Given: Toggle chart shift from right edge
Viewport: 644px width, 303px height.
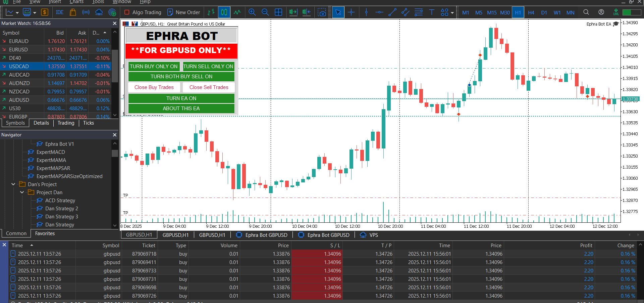Looking at the screenshot, I should (306, 12).
